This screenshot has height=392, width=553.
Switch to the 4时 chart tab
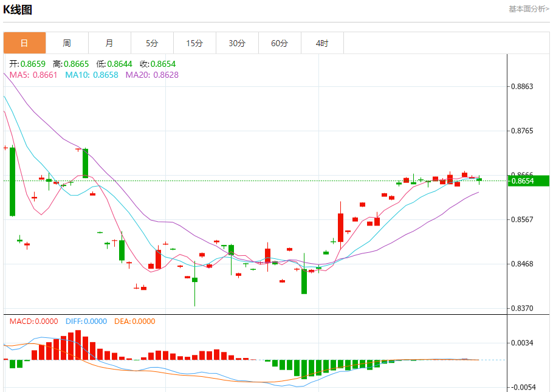click(322, 43)
